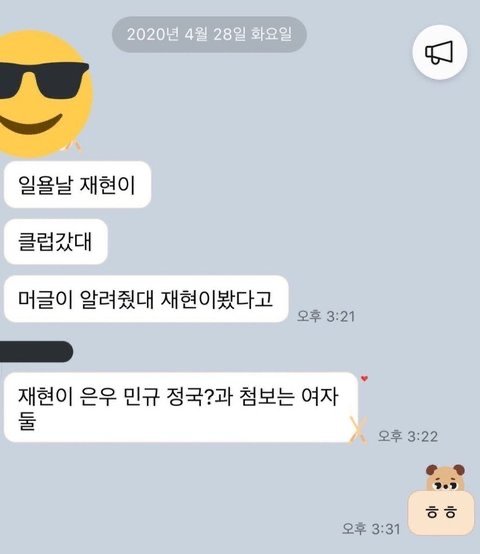Viewport: 480px width, 554px height.
Task: Click the dark sunglasses on the emoji avatar
Action: coord(42,80)
